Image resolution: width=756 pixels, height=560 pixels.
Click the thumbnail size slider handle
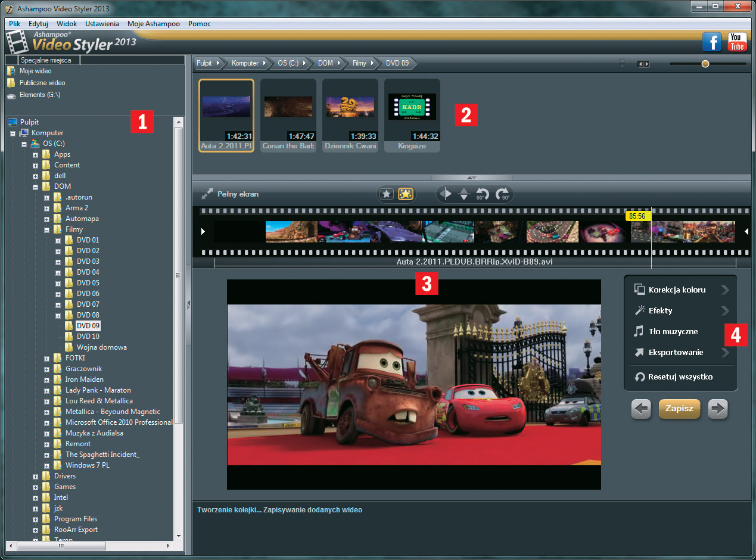click(705, 64)
